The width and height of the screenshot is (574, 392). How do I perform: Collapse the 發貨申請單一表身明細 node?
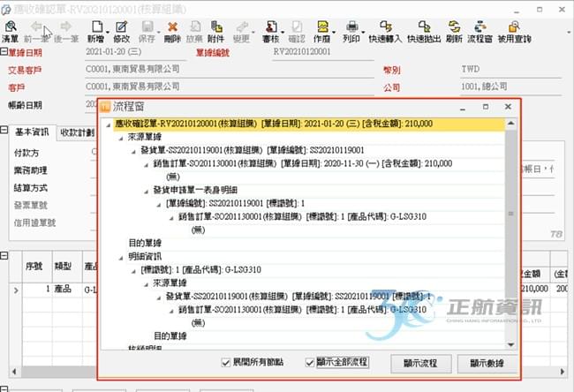pyautogui.click(x=147, y=192)
